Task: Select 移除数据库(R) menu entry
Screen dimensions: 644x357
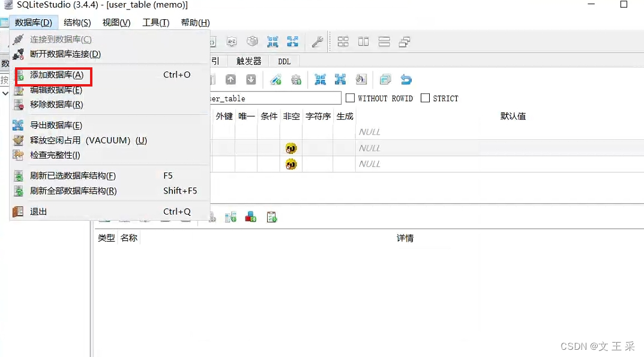Action: 110,105
